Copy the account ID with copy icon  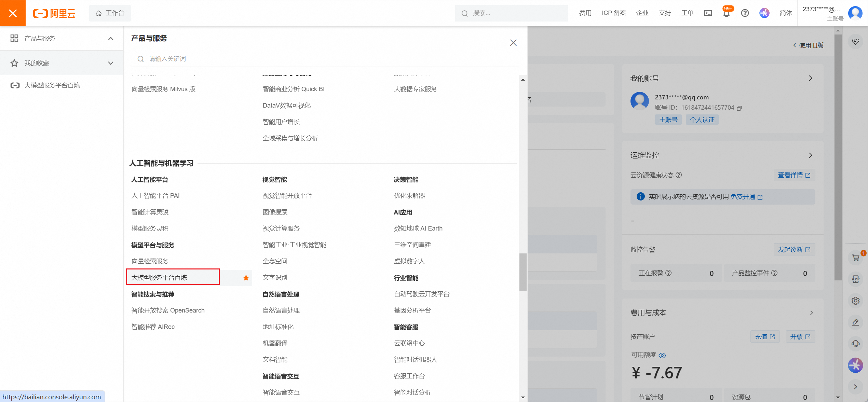[x=740, y=108]
